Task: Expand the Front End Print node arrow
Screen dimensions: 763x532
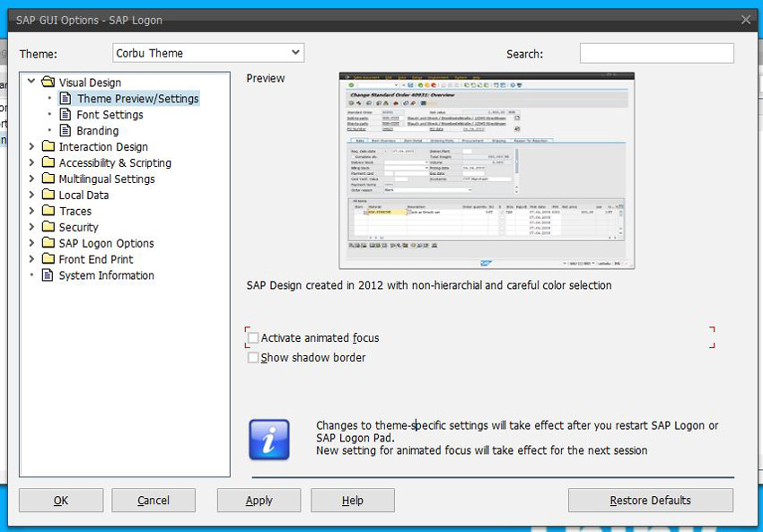Action: click(31, 258)
